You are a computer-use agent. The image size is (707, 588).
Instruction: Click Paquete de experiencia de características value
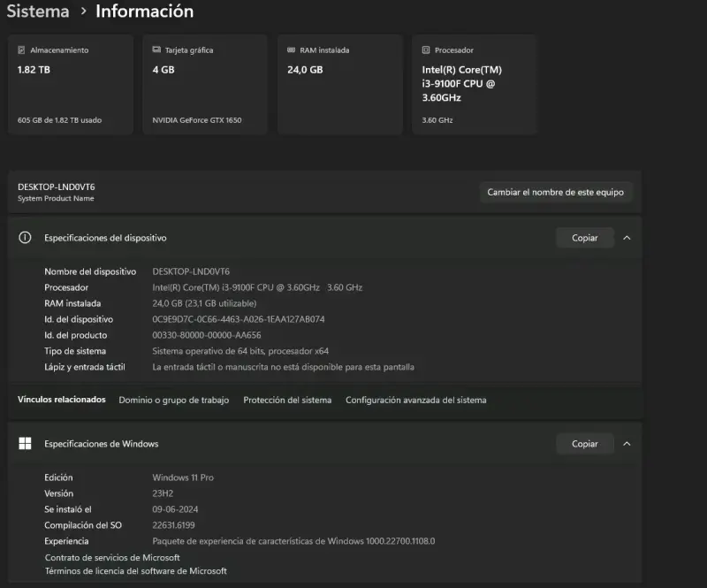click(293, 541)
